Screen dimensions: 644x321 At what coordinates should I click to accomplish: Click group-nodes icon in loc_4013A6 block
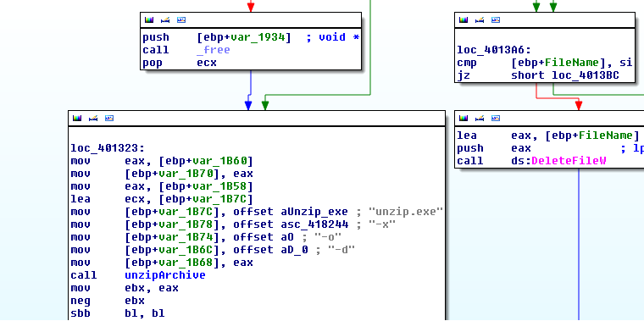tap(496, 19)
